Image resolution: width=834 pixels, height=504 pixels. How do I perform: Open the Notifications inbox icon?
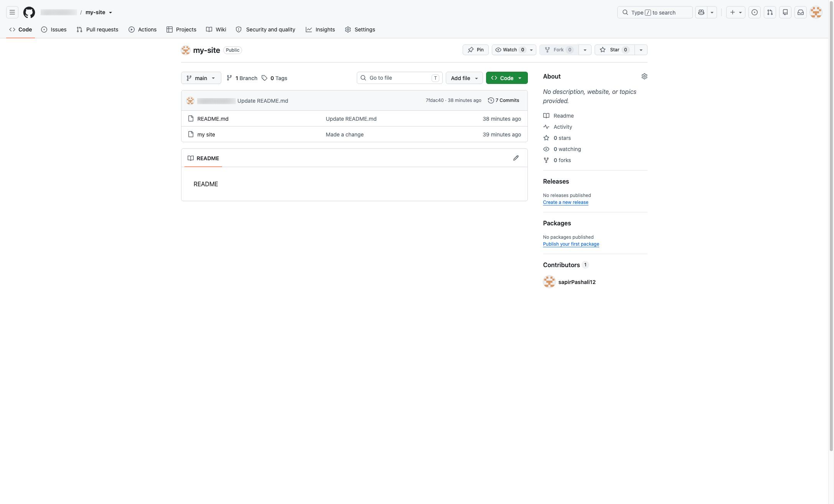click(x=801, y=12)
